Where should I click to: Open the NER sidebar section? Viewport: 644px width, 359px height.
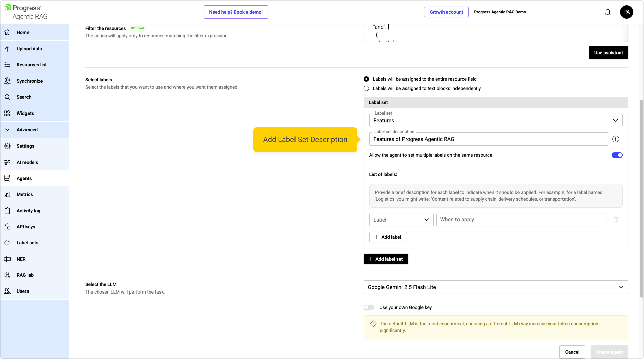point(21,259)
